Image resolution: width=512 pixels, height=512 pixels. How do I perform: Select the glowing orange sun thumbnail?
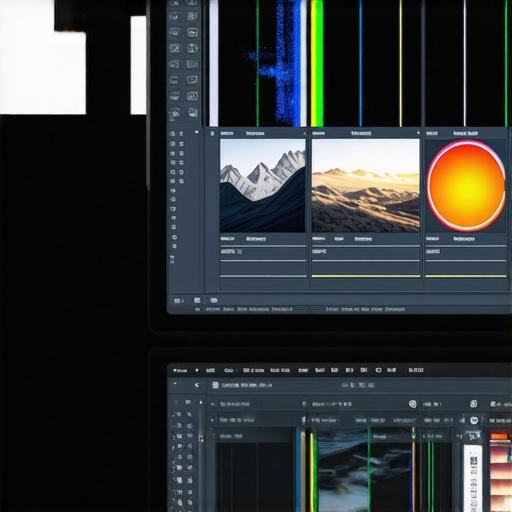point(466,186)
